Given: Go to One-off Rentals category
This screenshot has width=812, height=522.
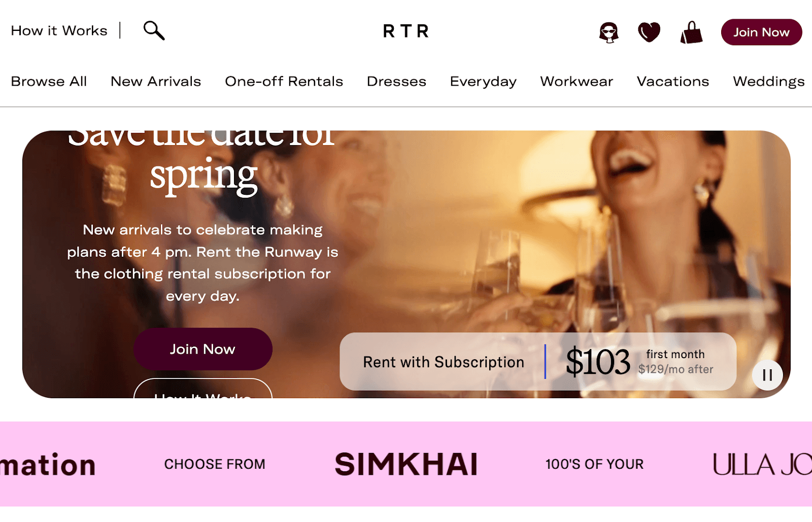Looking at the screenshot, I should pos(284,81).
